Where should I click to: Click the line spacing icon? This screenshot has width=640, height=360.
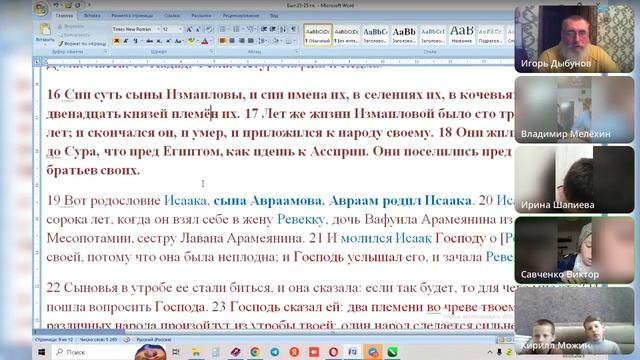[x=262, y=41]
